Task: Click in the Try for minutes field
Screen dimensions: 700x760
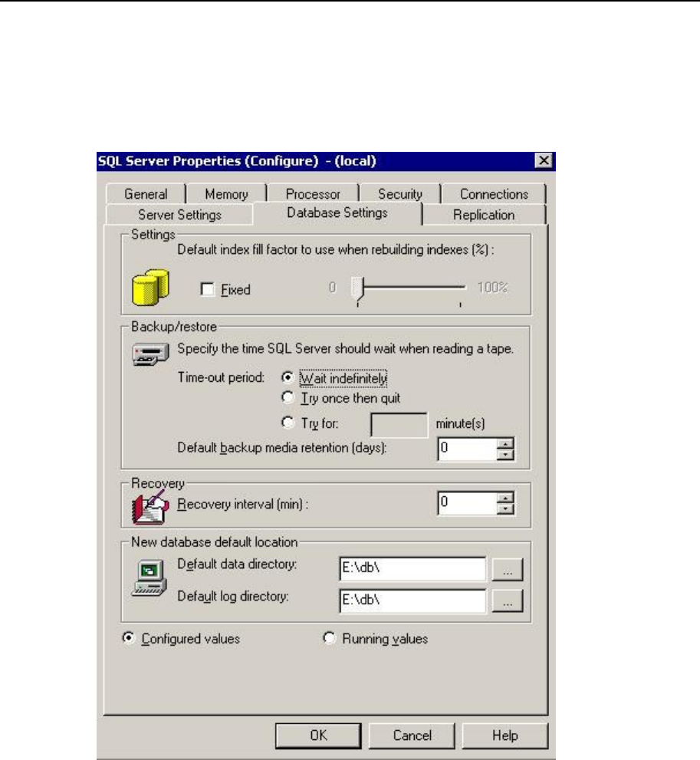Action: [x=399, y=425]
